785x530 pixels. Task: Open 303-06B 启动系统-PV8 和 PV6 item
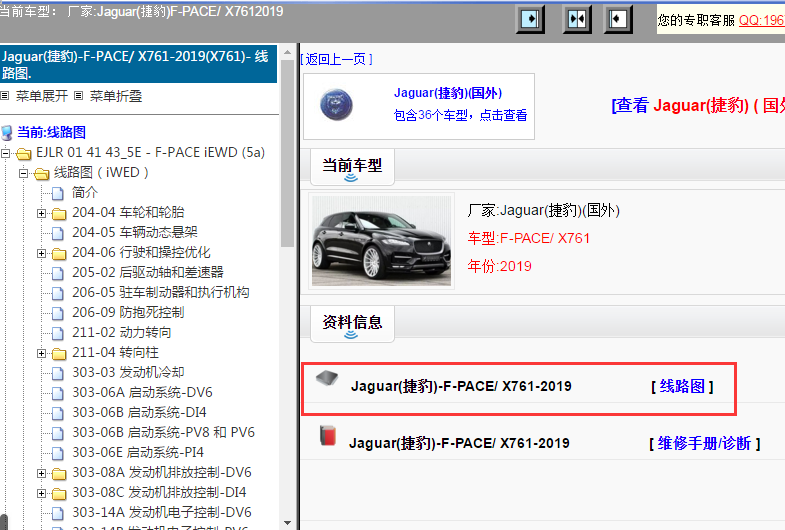[x=164, y=432]
